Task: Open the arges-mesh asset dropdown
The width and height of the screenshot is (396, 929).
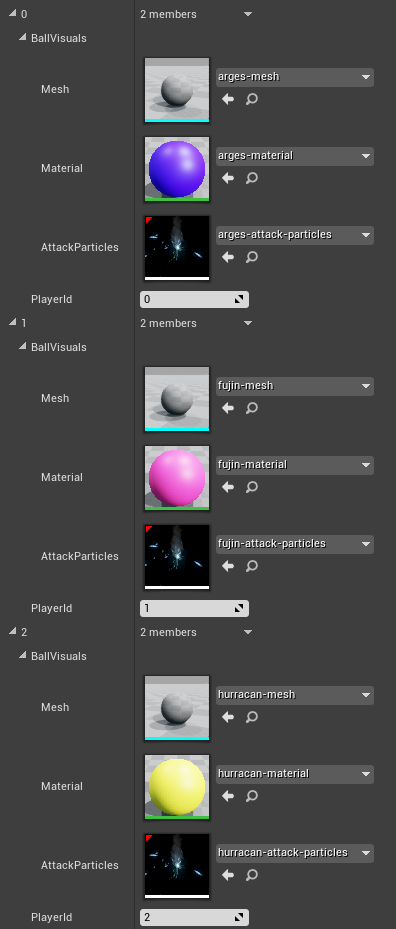Action: [x=295, y=77]
